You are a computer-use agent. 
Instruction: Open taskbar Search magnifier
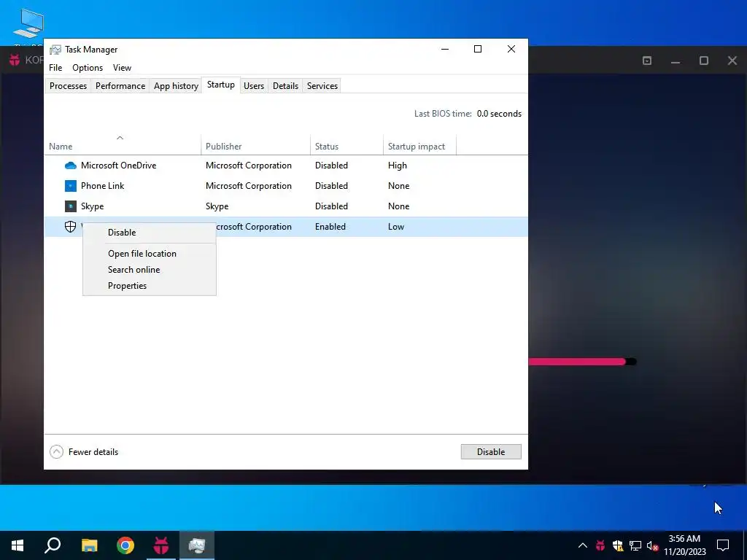point(53,545)
